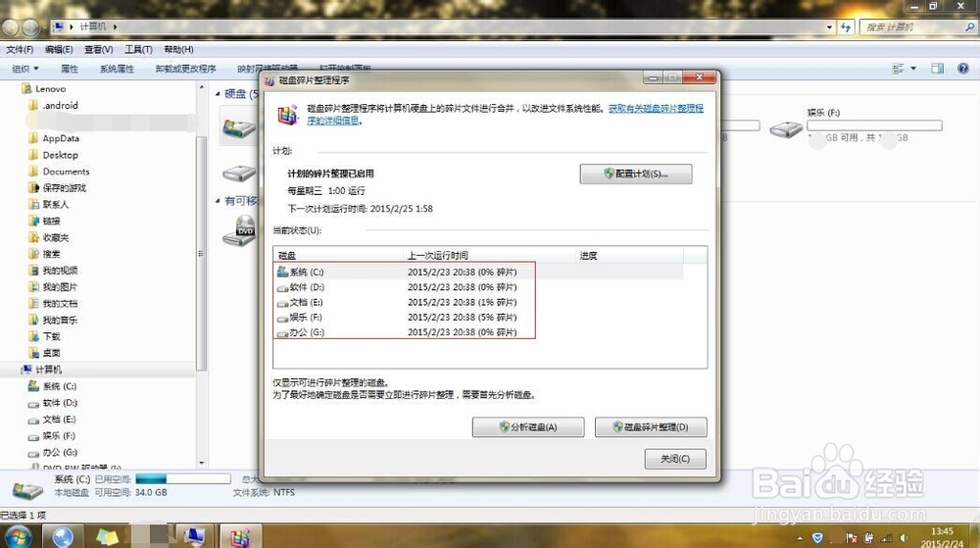Image resolution: width=980 pixels, height=548 pixels.
Task: Click the Defragment disk (磁盘碎片整理) button
Action: [651, 426]
